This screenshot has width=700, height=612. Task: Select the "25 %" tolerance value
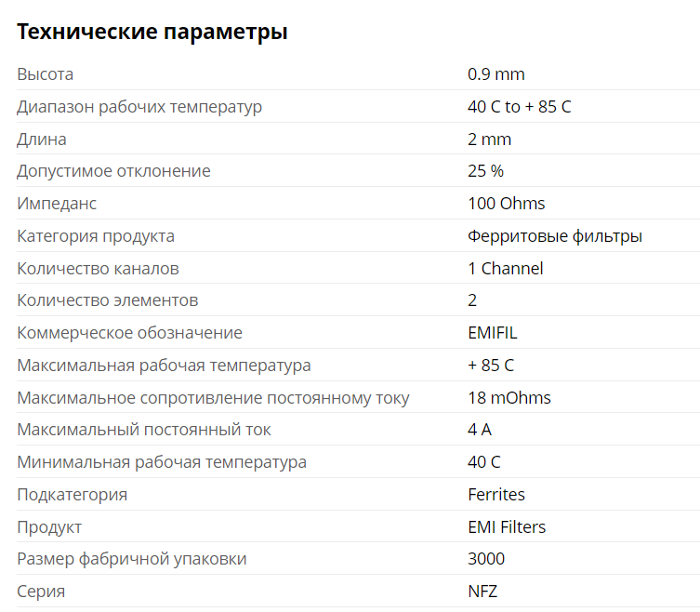point(485,171)
